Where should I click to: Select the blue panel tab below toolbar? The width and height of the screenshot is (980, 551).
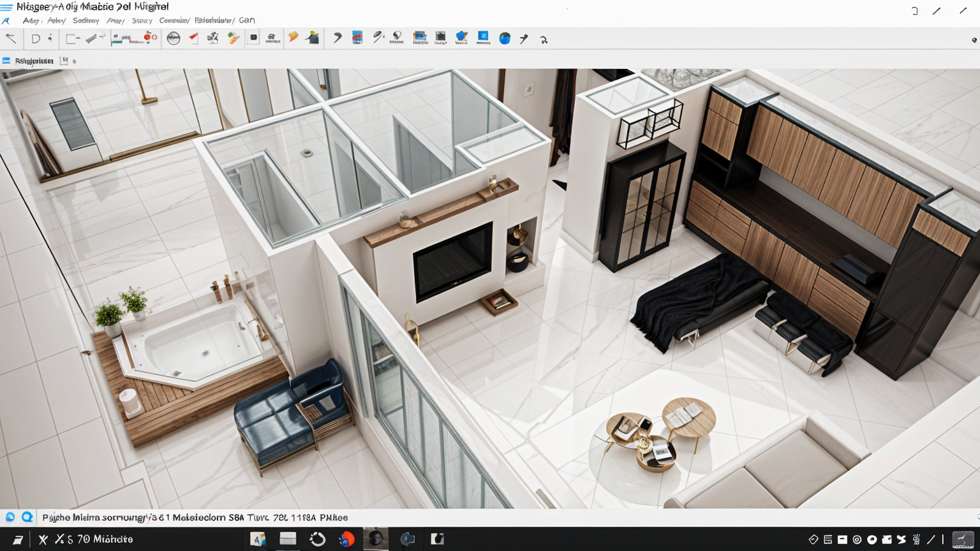click(x=28, y=61)
